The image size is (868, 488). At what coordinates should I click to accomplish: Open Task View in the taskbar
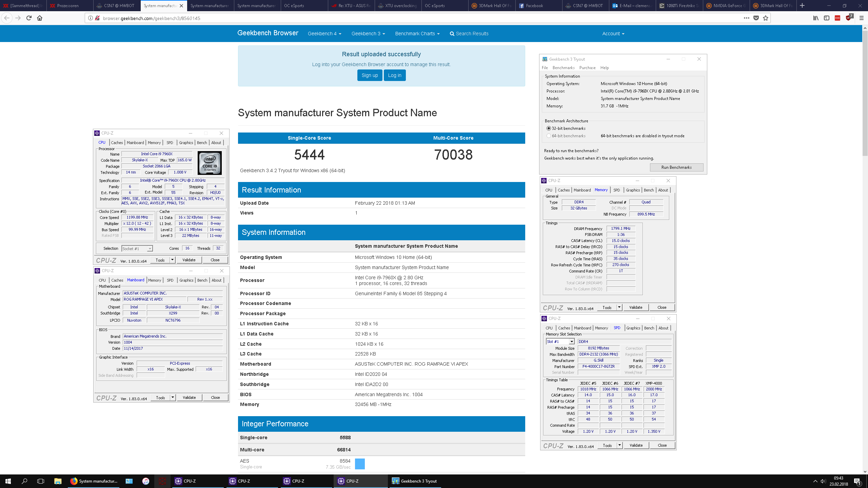point(41,481)
